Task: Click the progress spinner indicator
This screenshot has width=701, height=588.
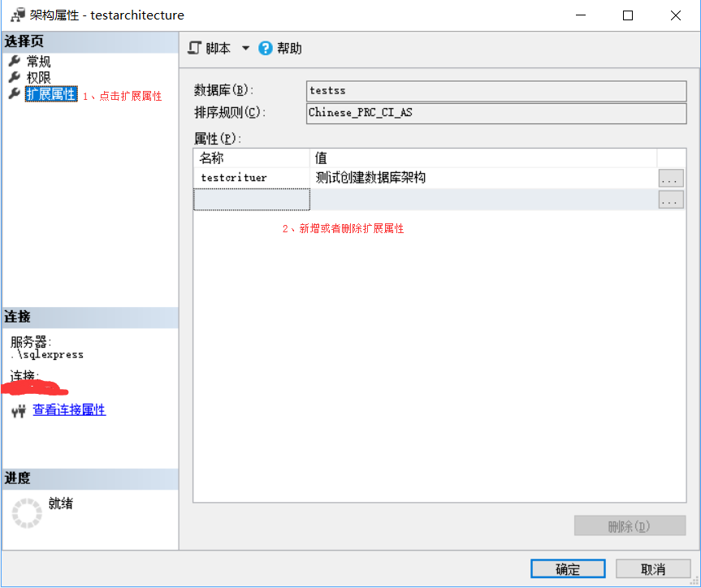Action: (x=27, y=513)
